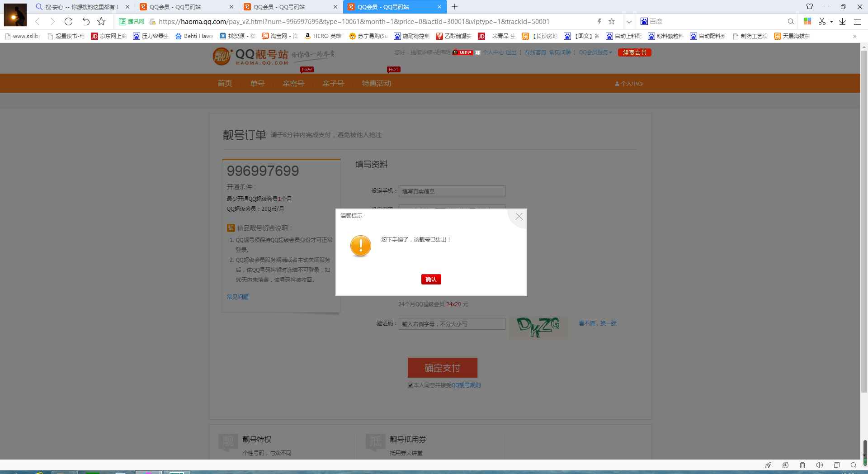The width and height of the screenshot is (868, 474).
Task: Open the 长沙房地 bookmark
Action: click(x=540, y=36)
